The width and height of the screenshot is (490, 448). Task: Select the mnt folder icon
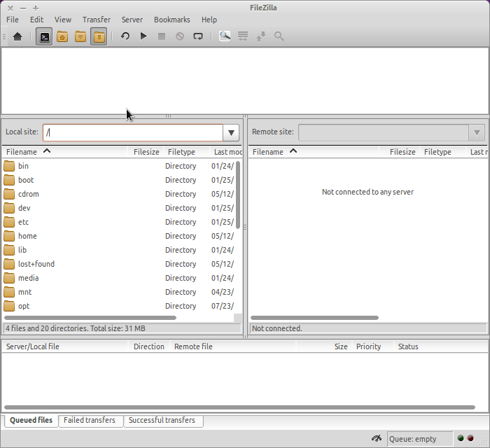click(x=9, y=292)
